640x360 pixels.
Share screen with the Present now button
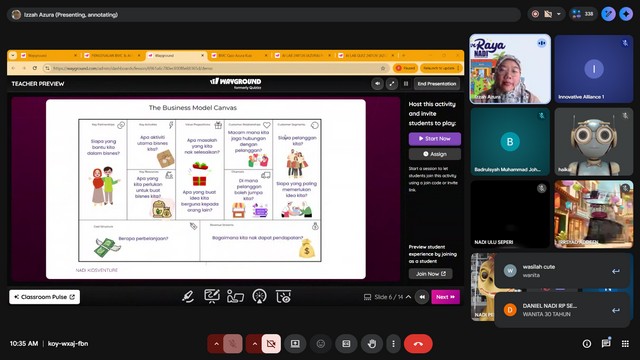point(295,344)
